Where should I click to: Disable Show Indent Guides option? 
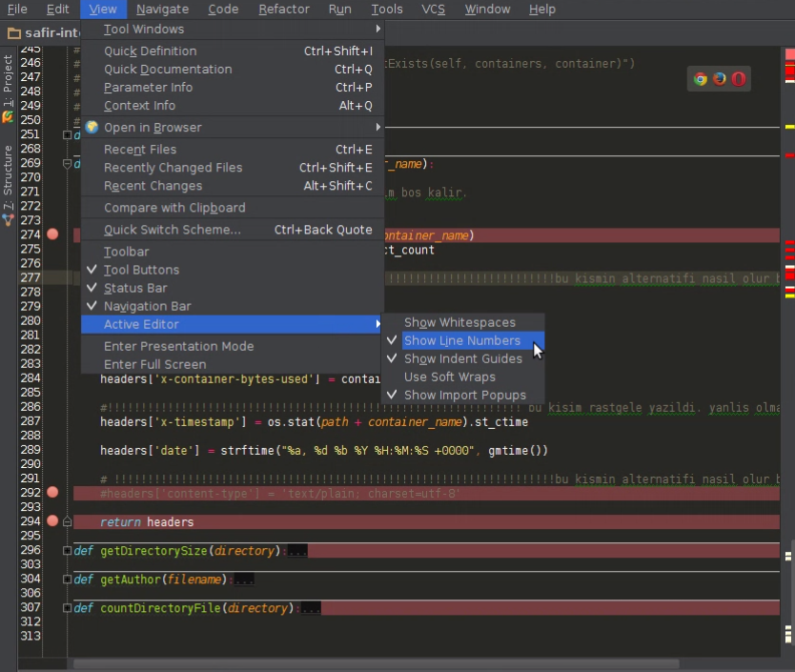click(x=463, y=359)
